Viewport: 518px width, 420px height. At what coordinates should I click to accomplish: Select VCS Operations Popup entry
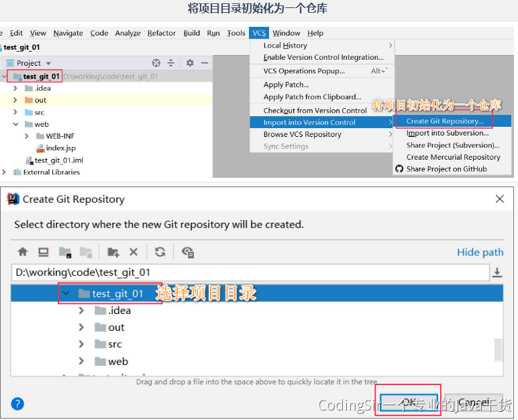pos(322,71)
